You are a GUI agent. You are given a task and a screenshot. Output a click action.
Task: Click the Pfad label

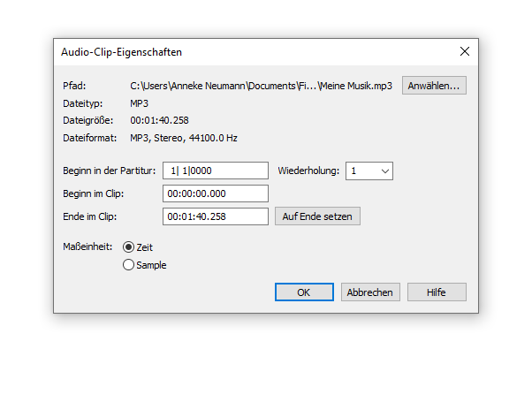(x=74, y=86)
